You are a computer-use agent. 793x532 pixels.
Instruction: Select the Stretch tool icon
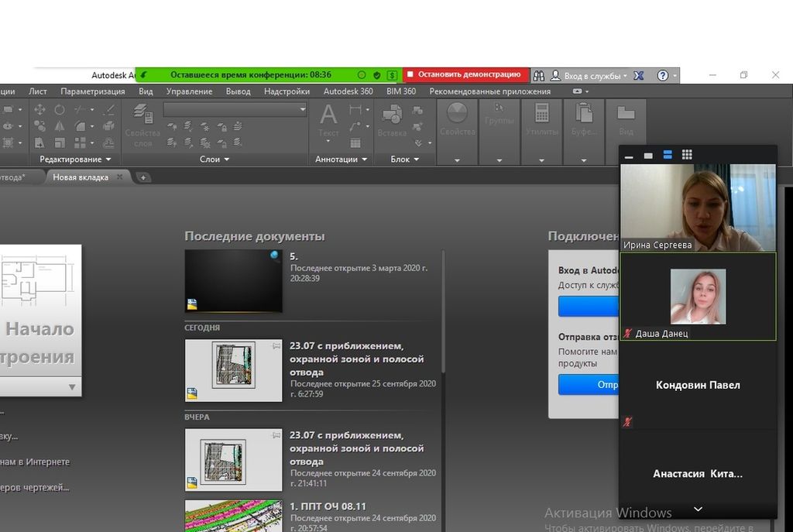[x=39, y=142]
